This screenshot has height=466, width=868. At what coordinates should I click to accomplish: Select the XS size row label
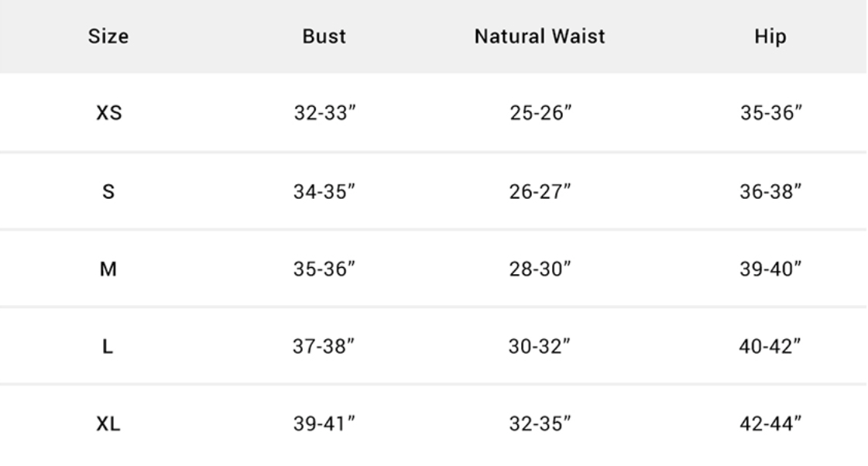pos(108,115)
